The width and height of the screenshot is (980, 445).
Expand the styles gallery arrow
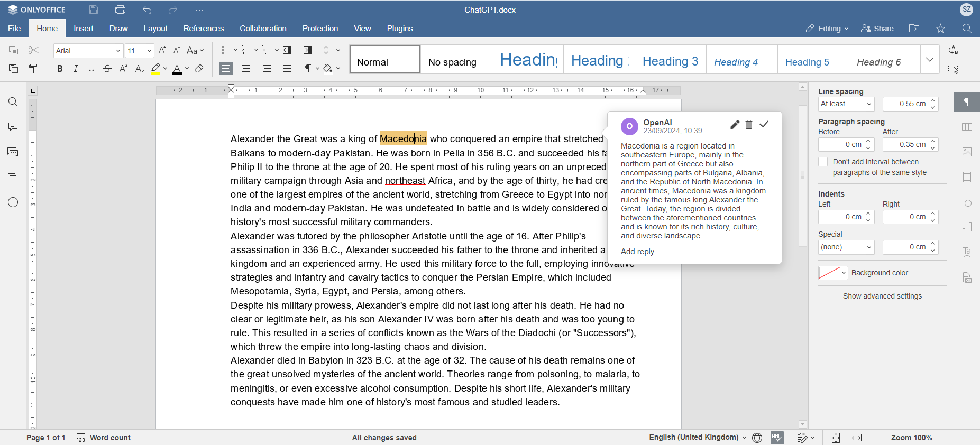point(930,60)
